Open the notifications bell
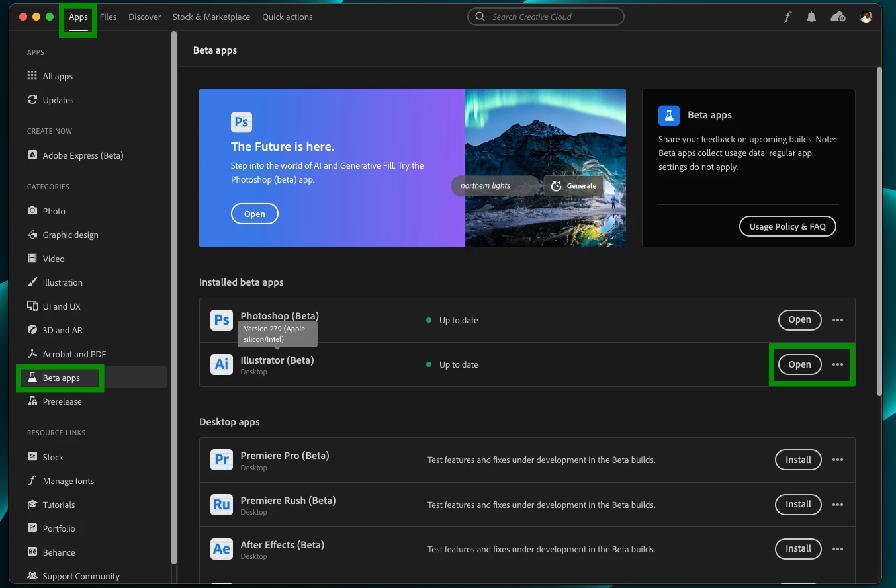Screen dimensions: 896x588 click(x=811, y=17)
